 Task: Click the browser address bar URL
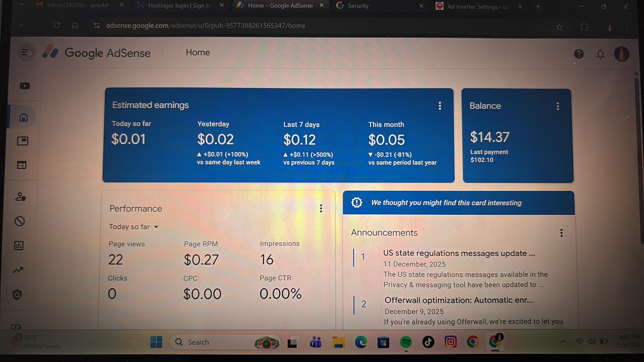(x=206, y=26)
